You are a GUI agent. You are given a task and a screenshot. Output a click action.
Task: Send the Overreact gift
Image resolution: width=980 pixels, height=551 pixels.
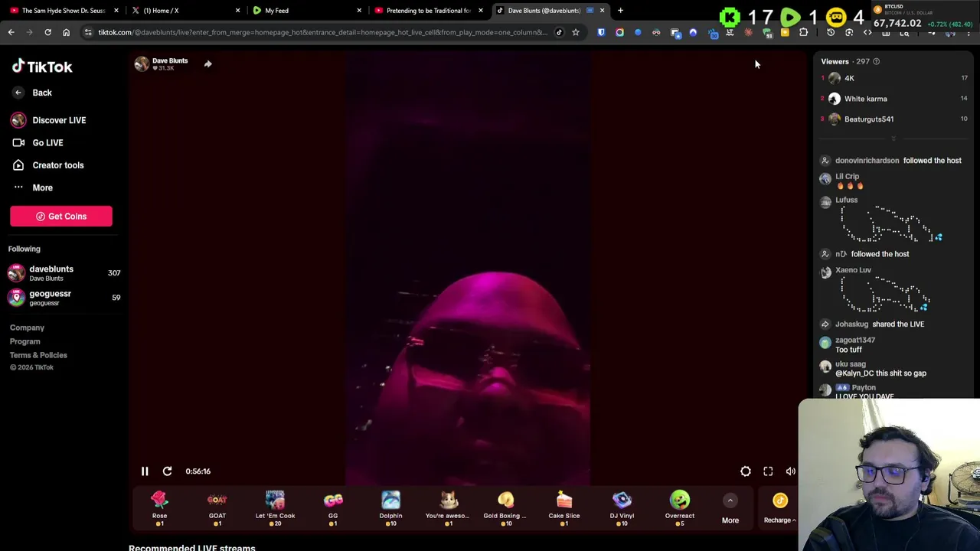pyautogui.click(x=680, y=508)
